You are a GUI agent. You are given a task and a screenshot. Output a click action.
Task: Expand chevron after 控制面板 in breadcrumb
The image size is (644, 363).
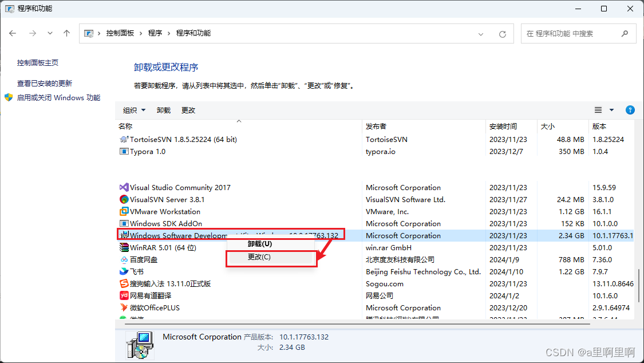(141, 34)
